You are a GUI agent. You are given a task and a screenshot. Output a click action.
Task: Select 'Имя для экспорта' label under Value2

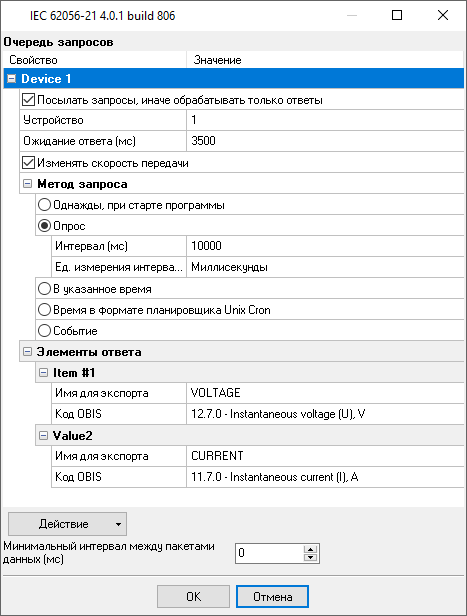102,456
